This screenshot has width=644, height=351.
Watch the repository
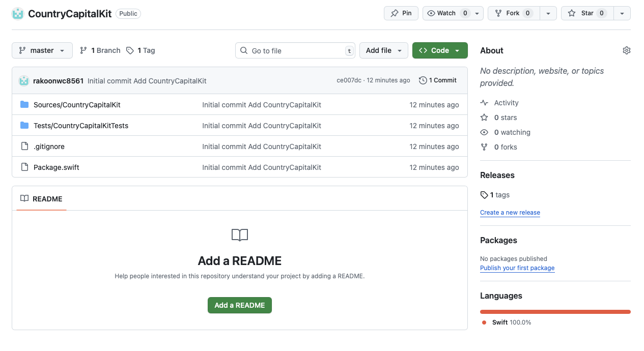[x=447, y=13]
